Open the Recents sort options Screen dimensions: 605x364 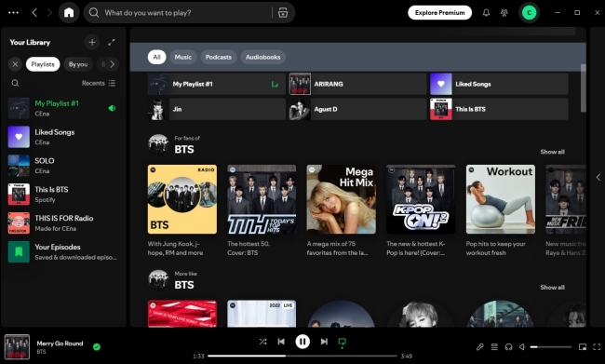coord(99,83)
